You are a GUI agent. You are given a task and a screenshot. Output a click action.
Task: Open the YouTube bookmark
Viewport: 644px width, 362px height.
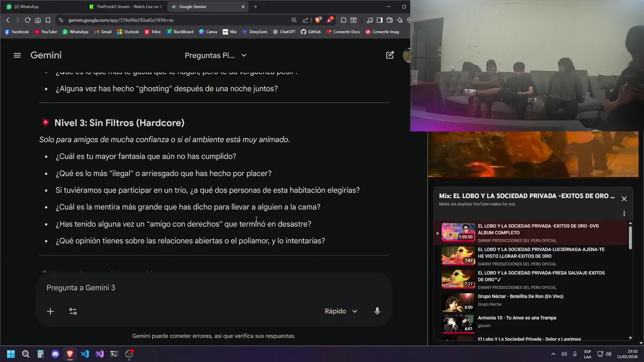[x=45, y=32]
